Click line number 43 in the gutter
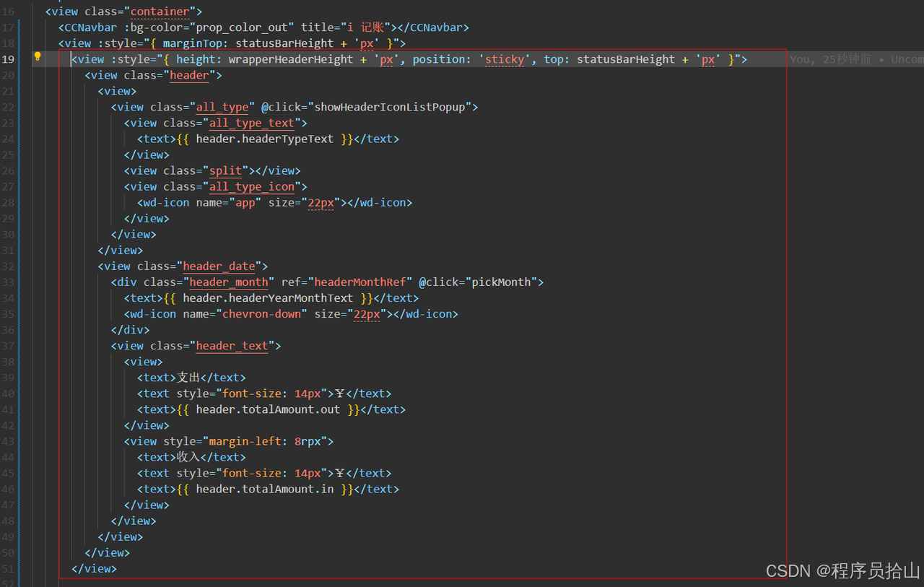The width and height of the screenshot is (924, 587). click(8, 441)
